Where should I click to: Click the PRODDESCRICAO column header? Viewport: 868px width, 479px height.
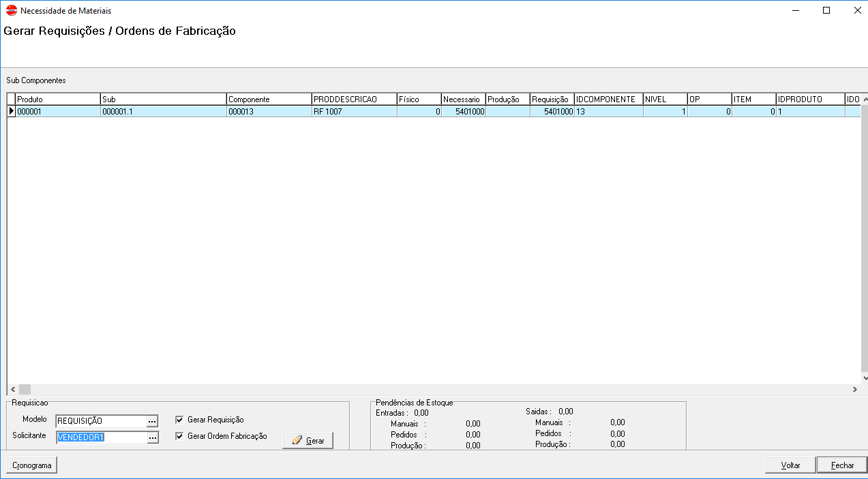(354, 99)
